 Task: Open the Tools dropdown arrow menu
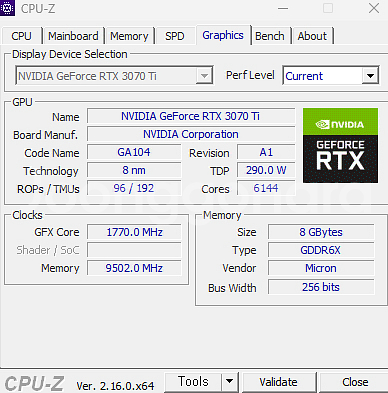point(229,381)
